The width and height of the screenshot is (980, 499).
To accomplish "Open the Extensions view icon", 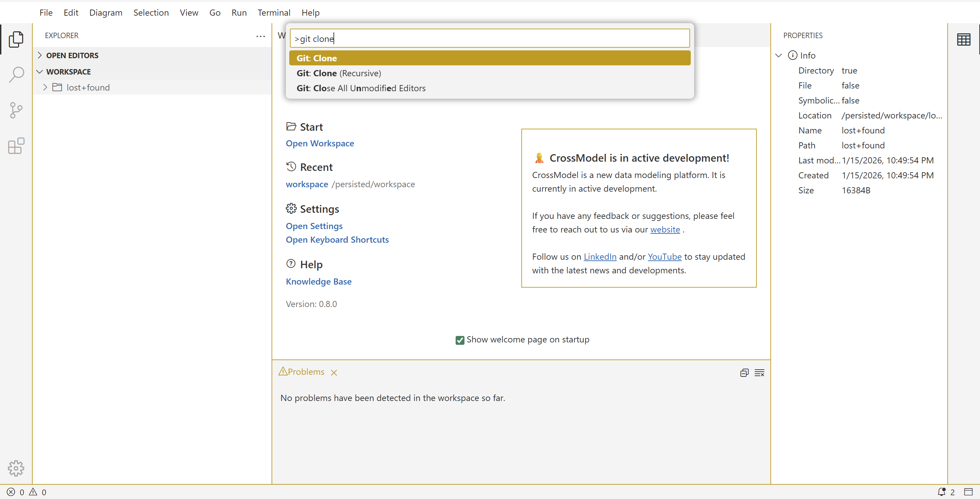I will (16, 146).
